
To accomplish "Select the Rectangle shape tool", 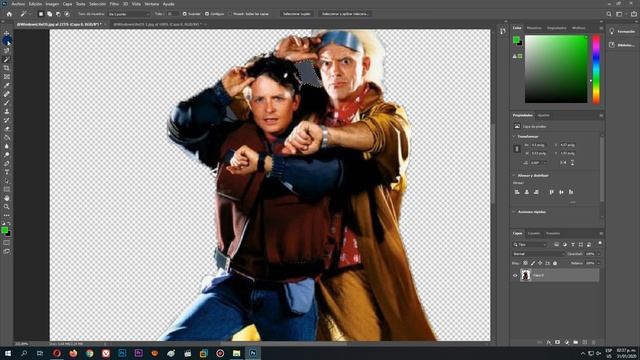I will [7, 189].
